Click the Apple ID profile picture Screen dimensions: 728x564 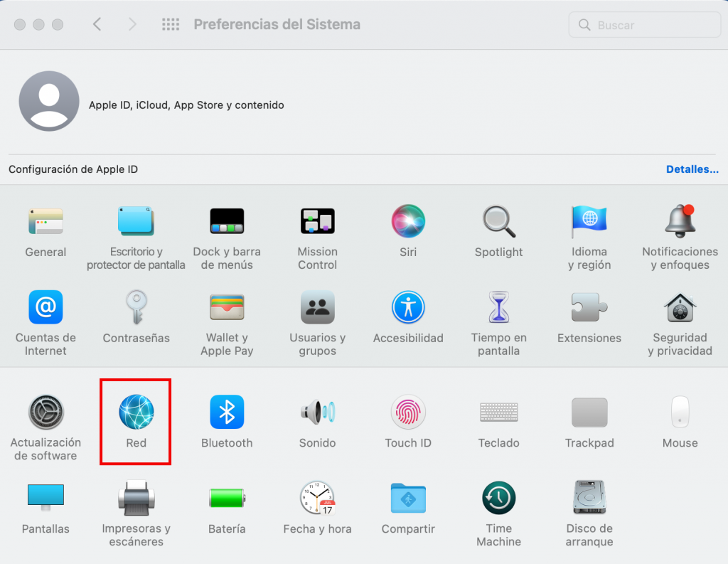(48, 100)
